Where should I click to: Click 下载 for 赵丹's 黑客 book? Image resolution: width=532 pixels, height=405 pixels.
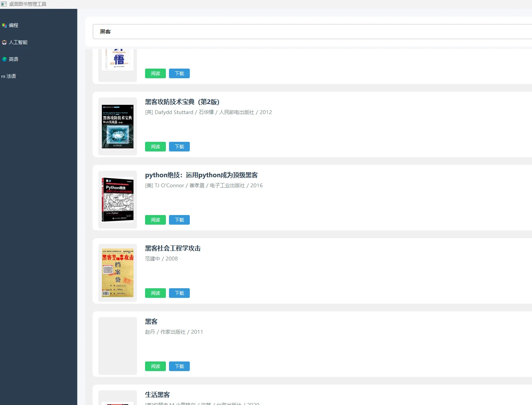[179, 366]
